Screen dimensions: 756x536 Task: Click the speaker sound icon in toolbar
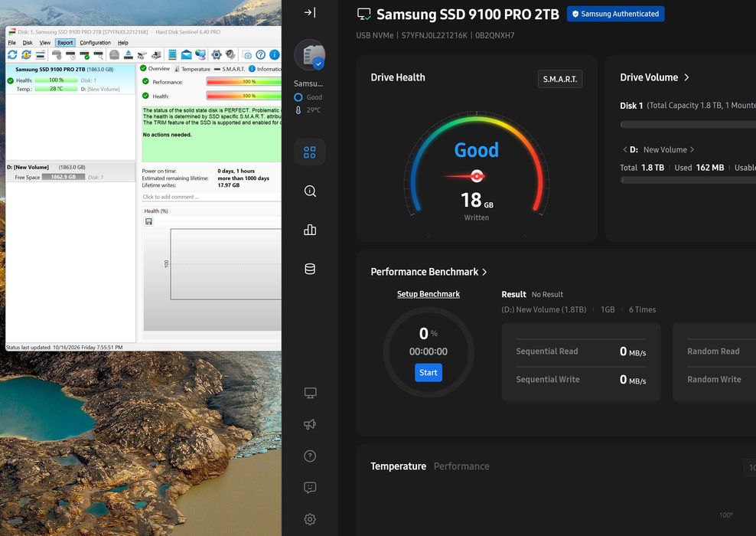230,55
